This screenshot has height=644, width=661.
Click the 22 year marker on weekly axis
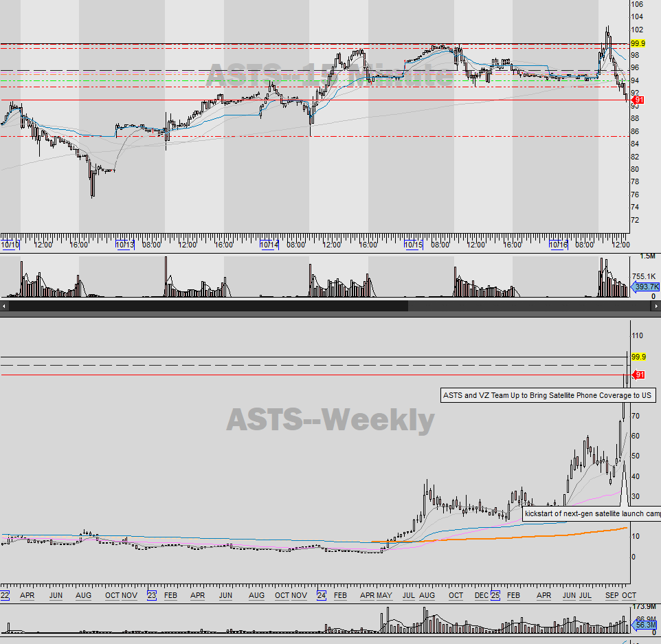[x=5, y=595]
